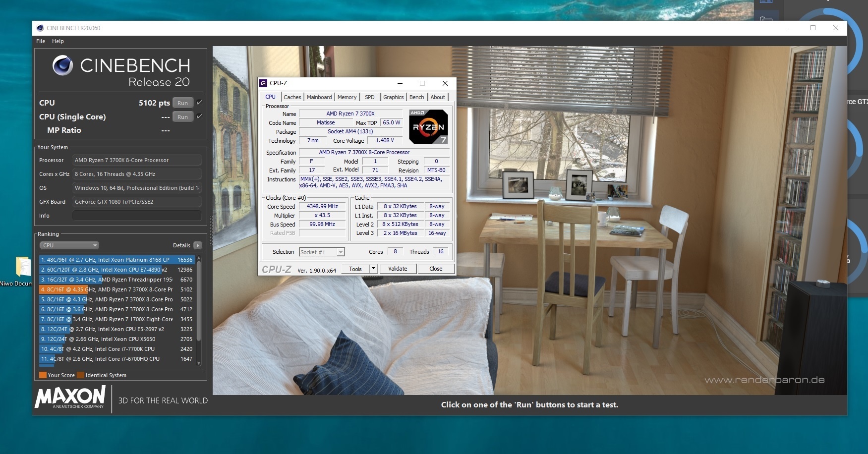Screen dimensions: 868x454
Task: Select ranking row 3 AMD Ryzen Threadripper
Action: click(117, 280)
